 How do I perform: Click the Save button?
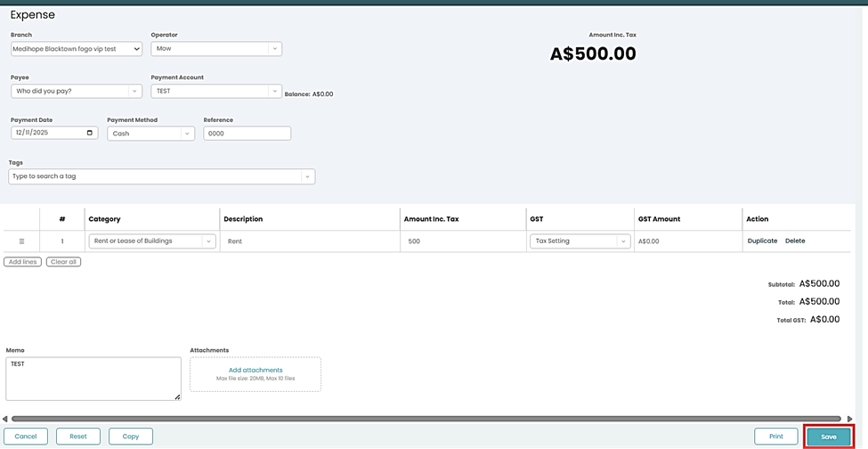click(828, 437)
